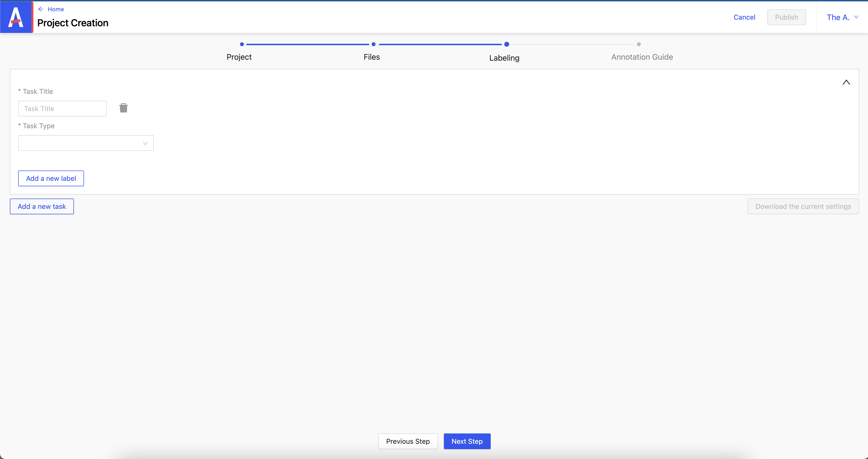Expand the Task Type dropdown
Viewport: 868px width, 459px height.
[85, 143]
